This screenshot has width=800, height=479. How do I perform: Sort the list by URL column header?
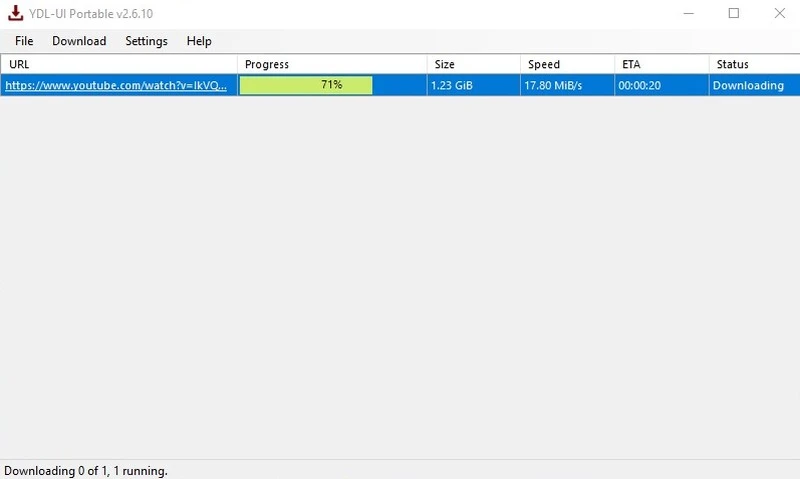(x=118, y=64)
